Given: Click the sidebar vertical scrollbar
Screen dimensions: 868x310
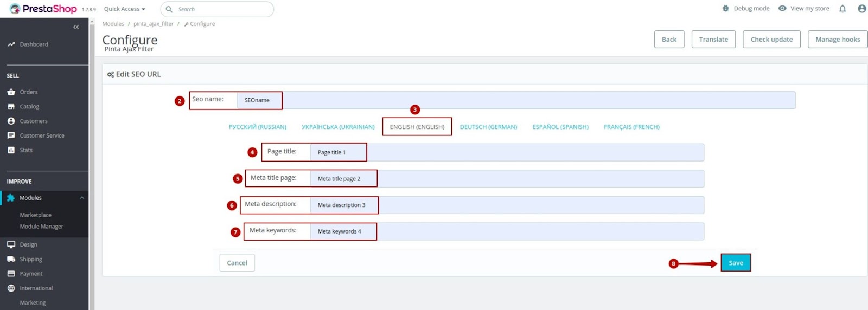Looking at the screenshot, I should pyautogui.click(x=92, y=164).
